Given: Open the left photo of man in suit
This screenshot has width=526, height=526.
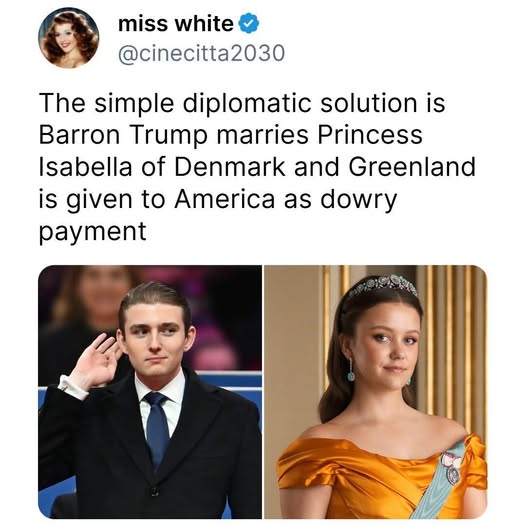Looking at the screenshot, I should click(150, 392).
